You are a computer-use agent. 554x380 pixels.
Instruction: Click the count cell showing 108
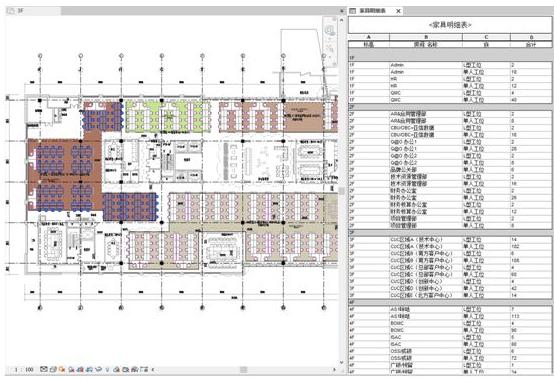click(x=531, y=260)
